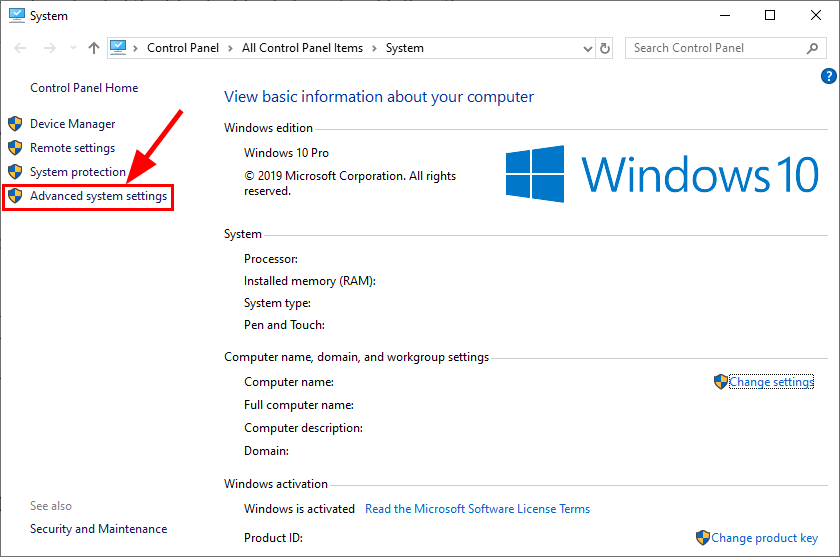This screenshot has width=840, height=557.
Task: Click the Back navigation arrow
Action: [x=20, y=48]
